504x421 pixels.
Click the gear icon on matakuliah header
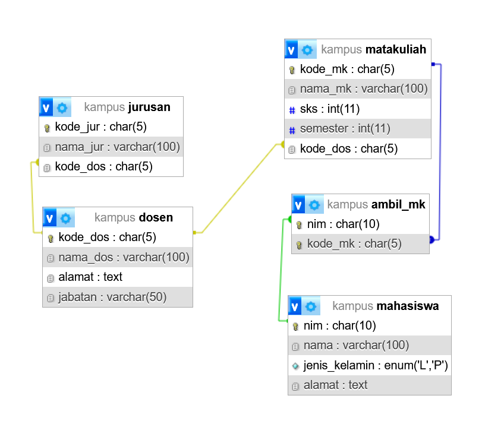(307, 49)
